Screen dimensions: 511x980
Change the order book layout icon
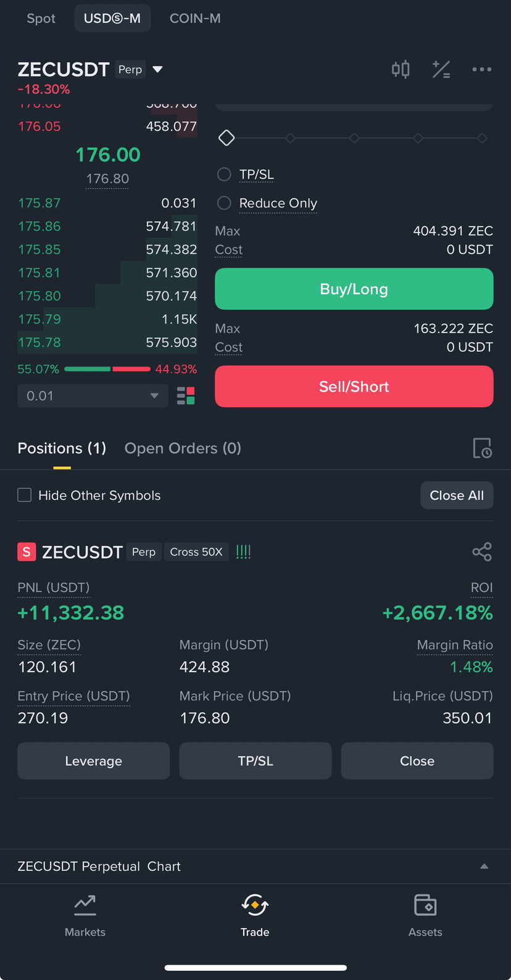click(186, 396)
